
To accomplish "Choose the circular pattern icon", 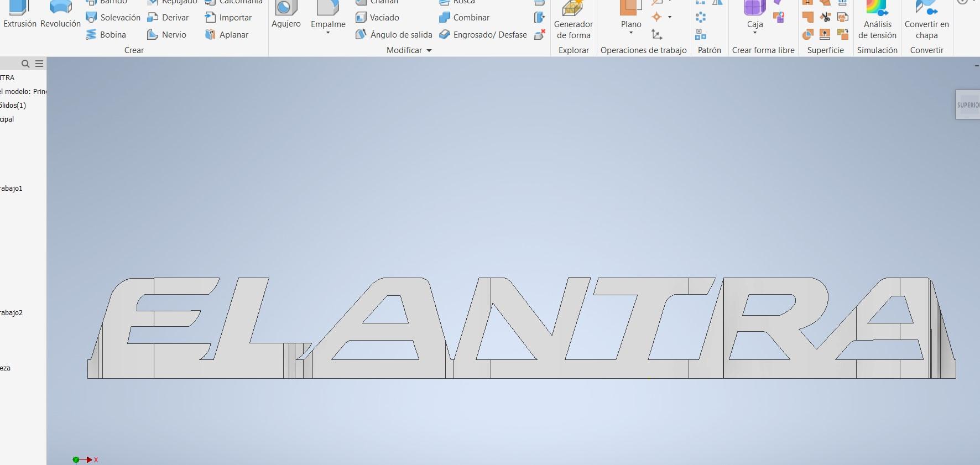I will (701, 17).
